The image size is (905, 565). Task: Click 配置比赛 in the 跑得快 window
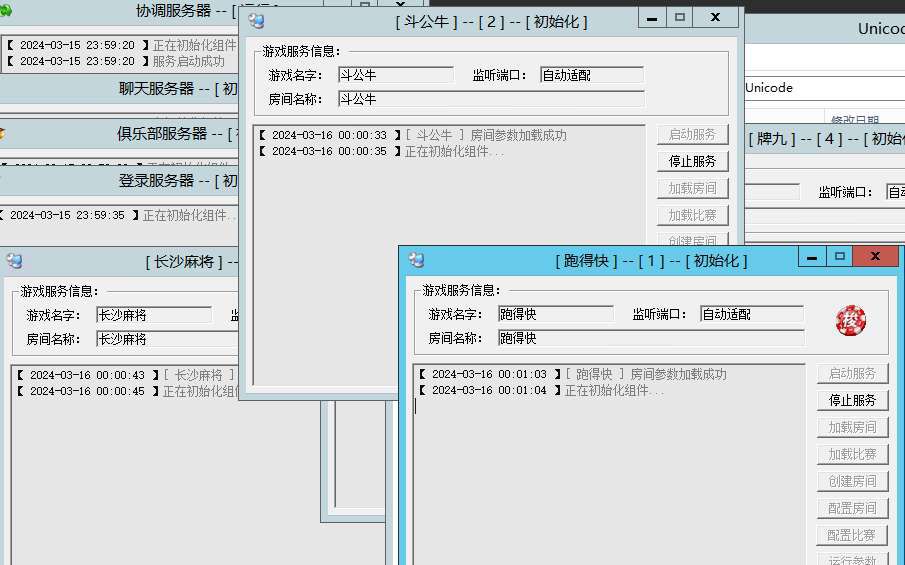852,535
